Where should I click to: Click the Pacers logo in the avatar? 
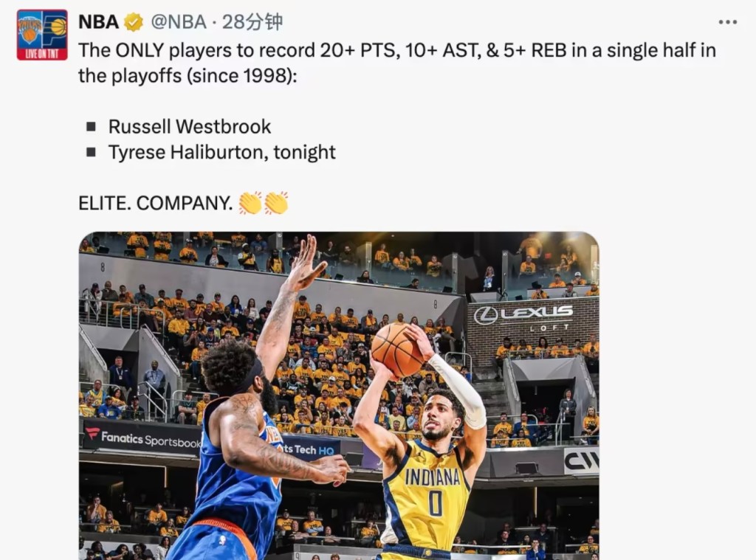point(55,30)
